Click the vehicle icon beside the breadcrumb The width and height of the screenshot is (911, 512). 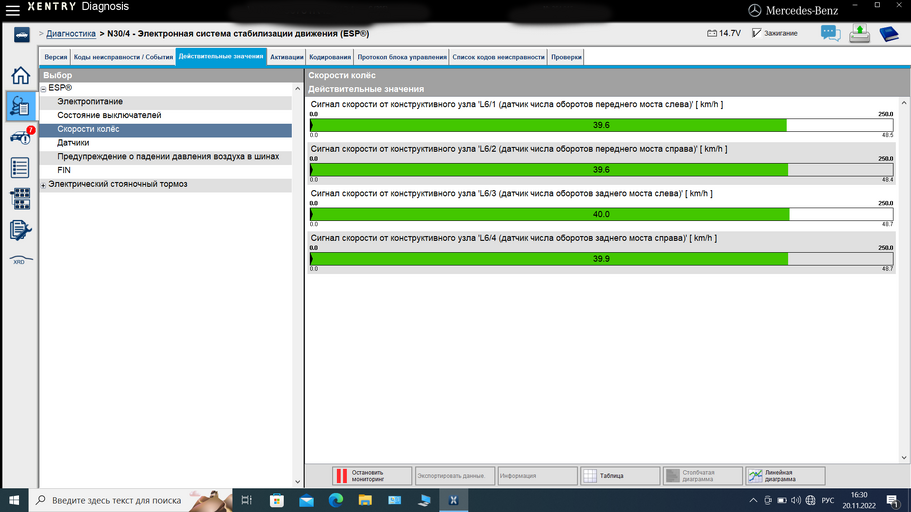tap(21, 35)
